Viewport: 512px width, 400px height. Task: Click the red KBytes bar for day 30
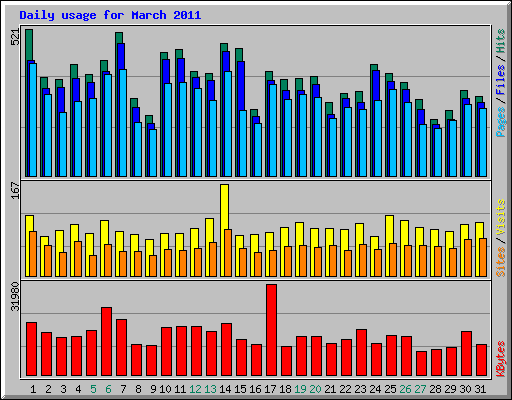pyautogui.click(x=466, y=354)
